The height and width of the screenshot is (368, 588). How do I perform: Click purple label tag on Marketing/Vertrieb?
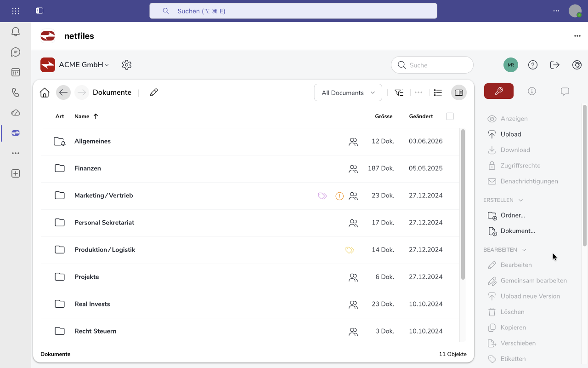pos(322,196)
